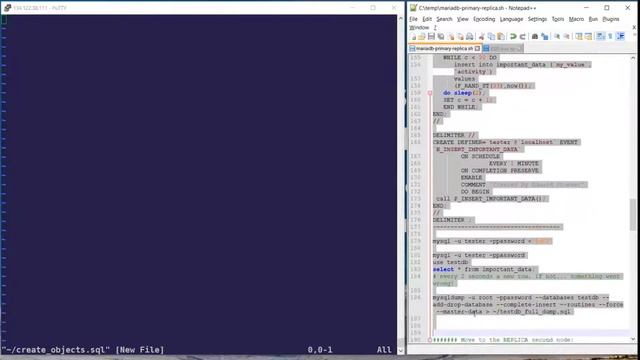This screenshot has height=360, width=640.
Task: Click the Notepad++ vertical scrollbar thumb
Action: (633, 214)
